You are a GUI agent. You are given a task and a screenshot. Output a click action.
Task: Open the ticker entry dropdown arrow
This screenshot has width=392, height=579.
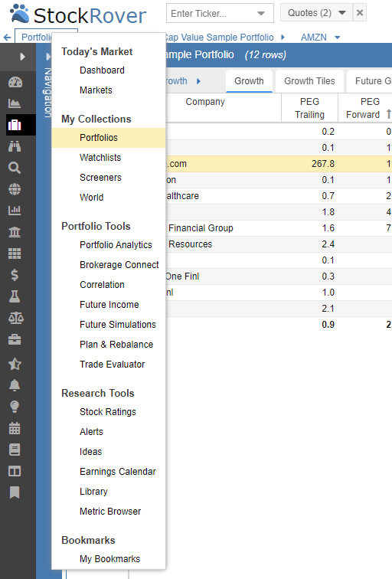(261, 14)
